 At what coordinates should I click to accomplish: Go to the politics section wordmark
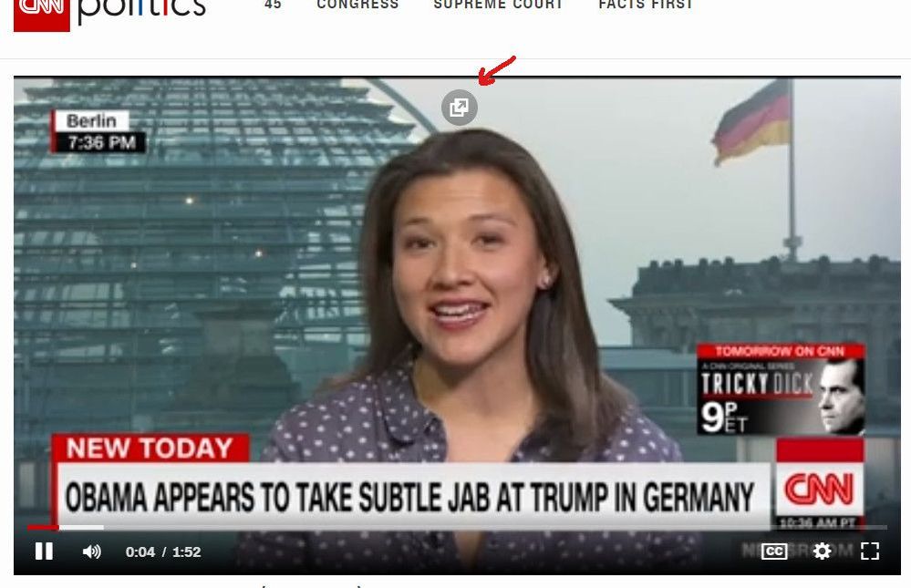(141, 10)
